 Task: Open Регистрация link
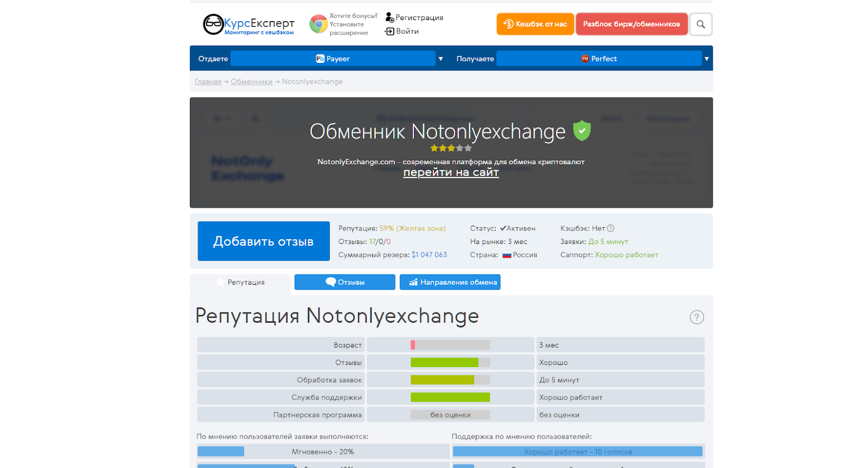[x=419, y=17]
